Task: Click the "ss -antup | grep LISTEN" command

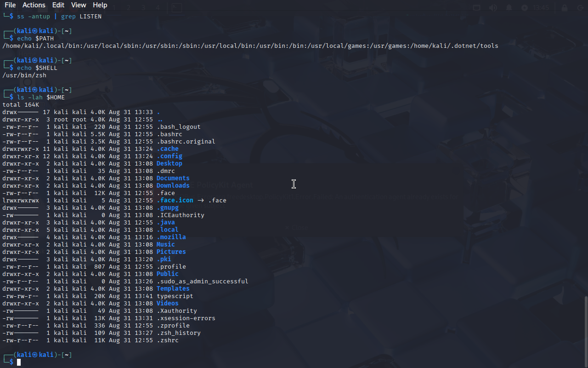Action: [59, 17]
